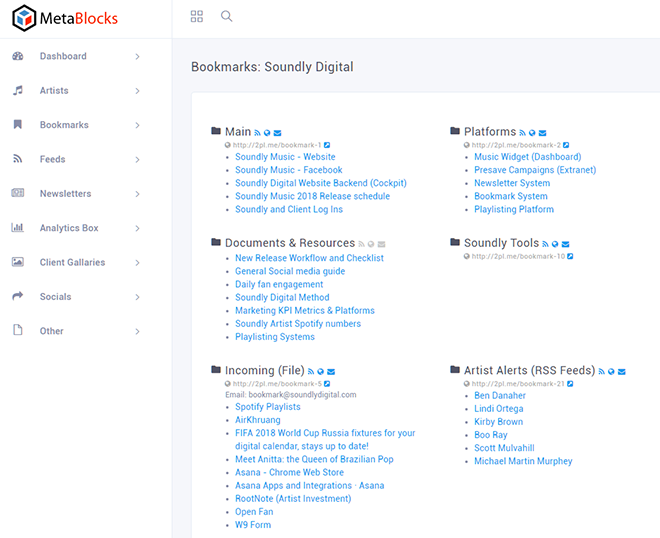Expand the Bookmarks menu chevron

[x=137, y=125]
